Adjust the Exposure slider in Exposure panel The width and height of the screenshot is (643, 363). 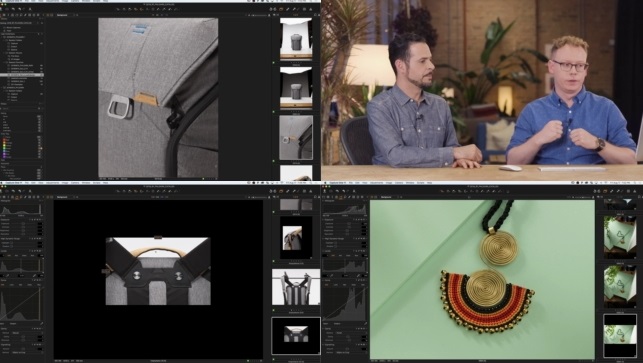point(23,224)
